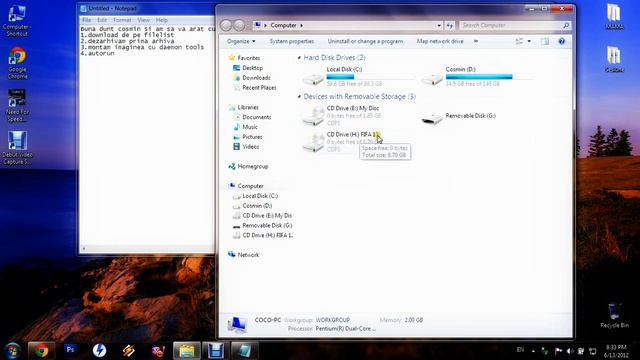Collapse the Hard Disk Drives group
The height and width of the screenshot is (360, 640).
pyautogui.click(x=299, y=58)
